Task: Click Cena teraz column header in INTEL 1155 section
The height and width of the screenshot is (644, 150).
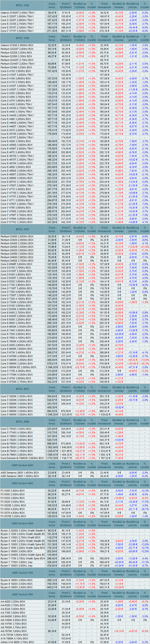Action: click(x=52, y=5)
